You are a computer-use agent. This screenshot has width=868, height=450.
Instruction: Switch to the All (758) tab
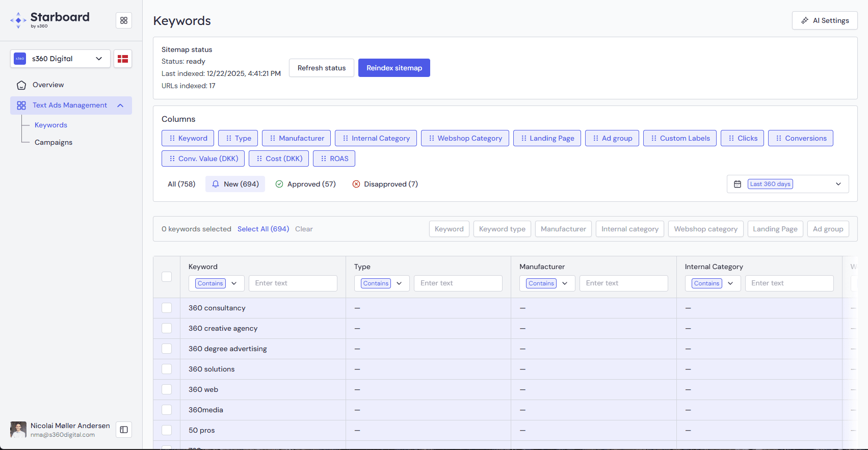click(181, 184)
